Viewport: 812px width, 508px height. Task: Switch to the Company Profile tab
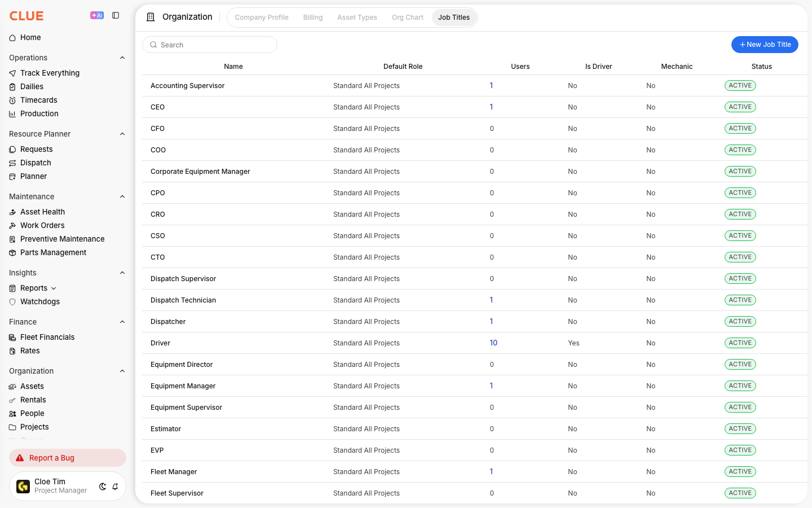[262, 17]
